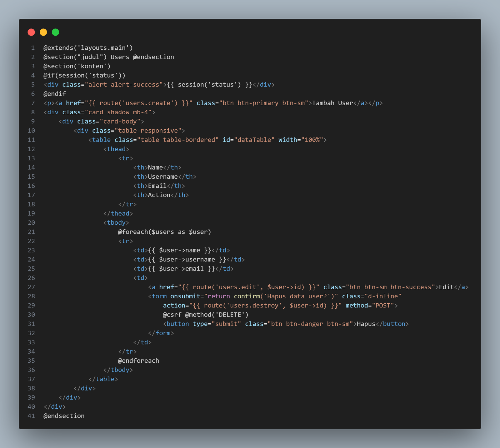The image size is (500, 448).
Task: Click the @endsection directive on line 41
Action: (64, 416)
